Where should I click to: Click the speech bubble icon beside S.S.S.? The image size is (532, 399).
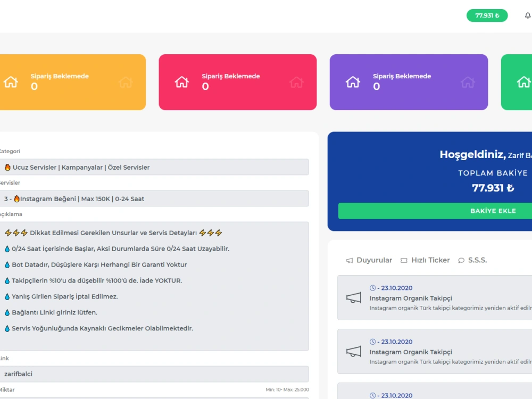(461, 261)
